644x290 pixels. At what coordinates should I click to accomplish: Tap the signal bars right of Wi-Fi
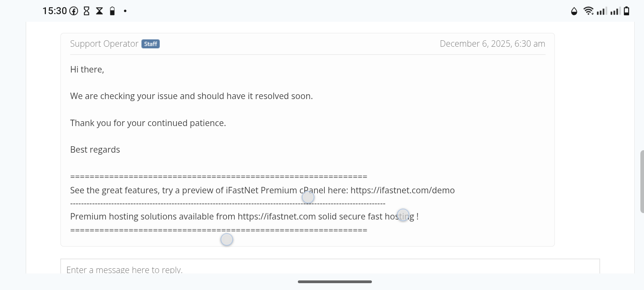[602, 11]
